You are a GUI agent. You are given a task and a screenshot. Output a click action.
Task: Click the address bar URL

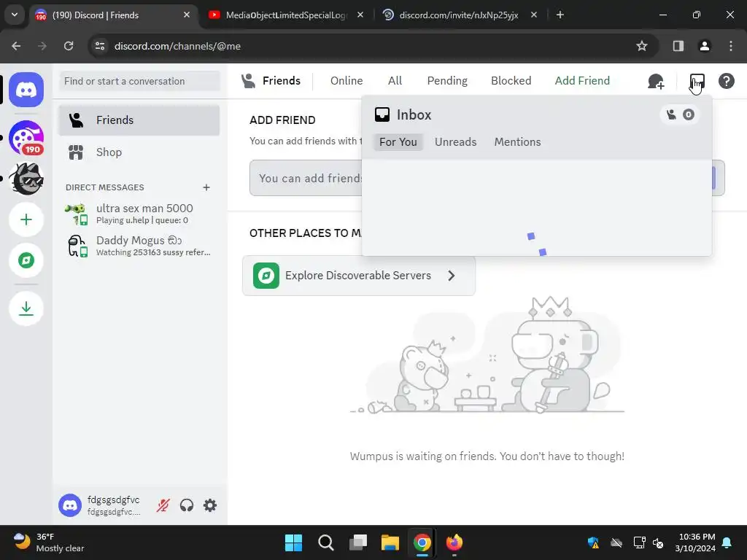177,46
